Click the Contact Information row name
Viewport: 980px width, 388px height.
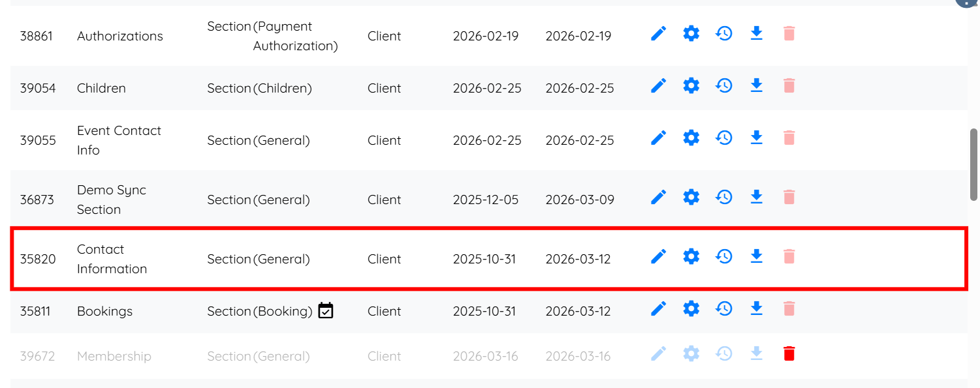111,259
